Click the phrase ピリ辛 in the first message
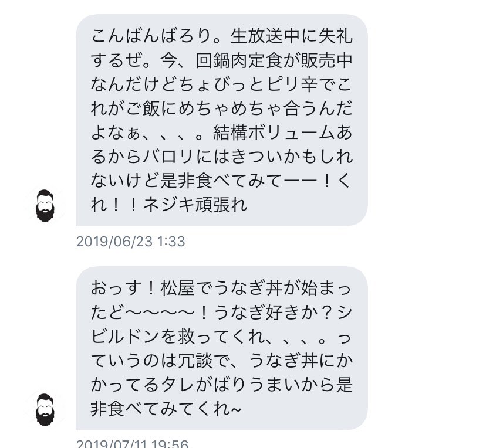The image size is (486, 448). tap(292, 84)
